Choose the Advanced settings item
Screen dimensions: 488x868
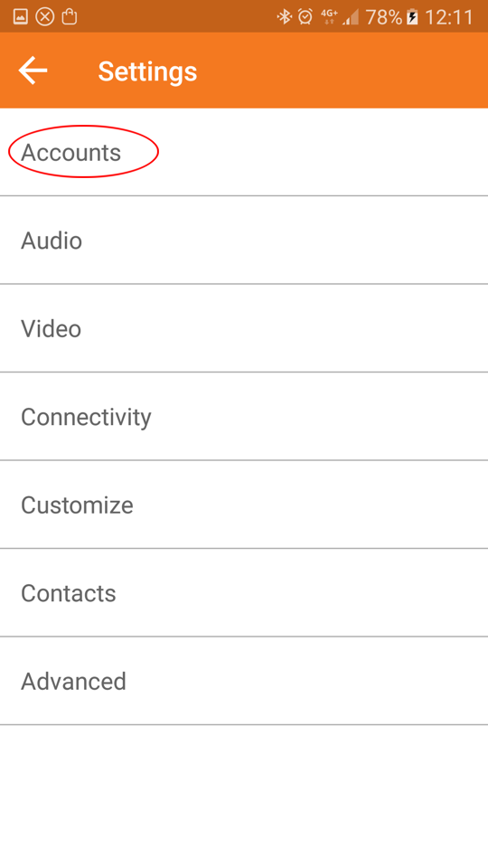(x=244, y=681)
